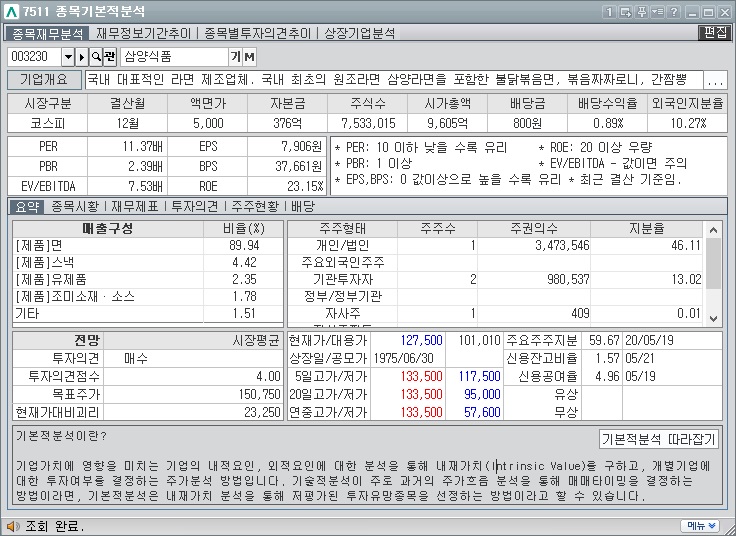The image size is (736, 536).
Task: Select the 주주현황 sub-tab
Action: pyautogui.click(x=255, y=207)
